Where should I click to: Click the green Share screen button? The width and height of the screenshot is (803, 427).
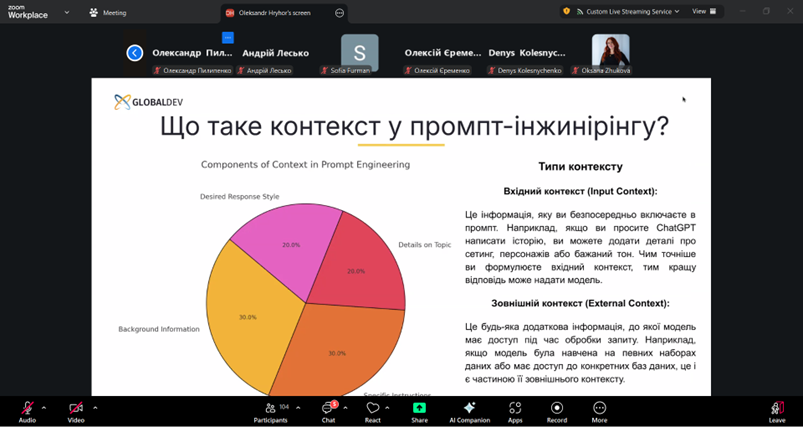(419, 409)
